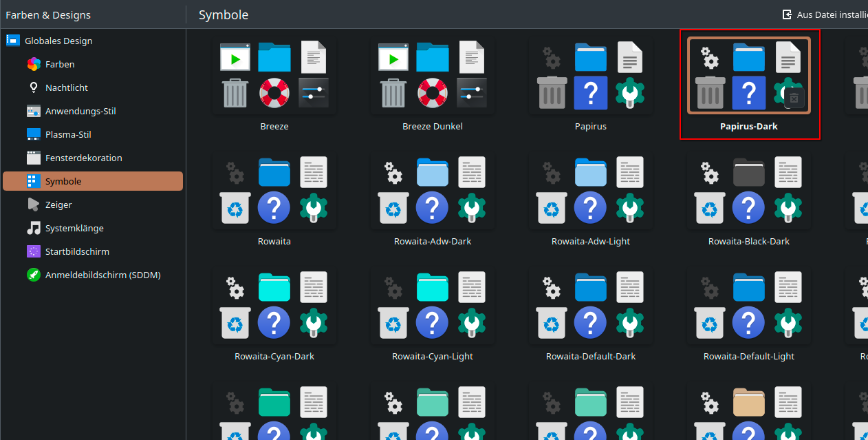Image resolution: width=868 pixels, height=440 pixels.
Task: Choose the Rowaita-Adw-Dark theme
Action: [433, 190]
